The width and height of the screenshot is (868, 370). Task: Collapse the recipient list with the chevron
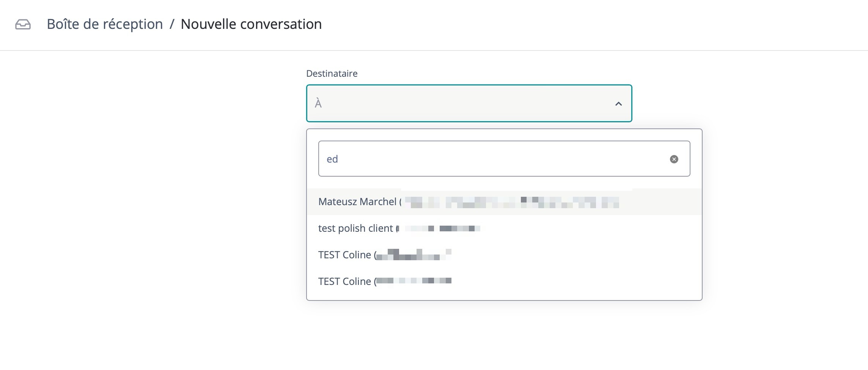click(618, 104)
